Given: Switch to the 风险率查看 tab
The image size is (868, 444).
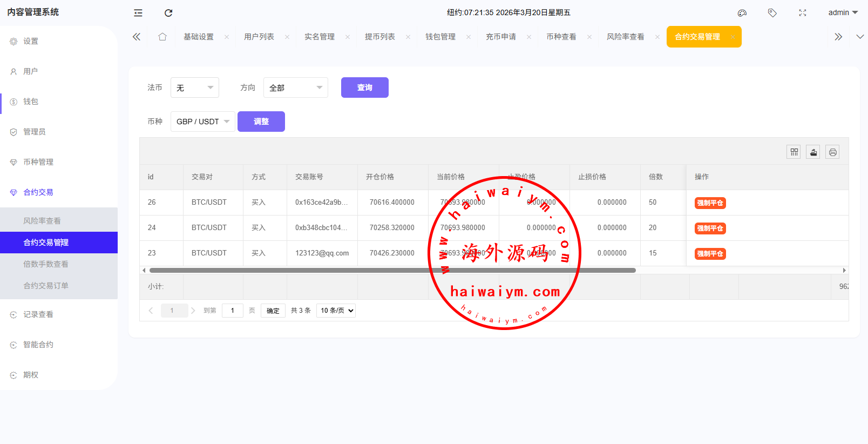Looking at the screenshot, I should [625, 37].
